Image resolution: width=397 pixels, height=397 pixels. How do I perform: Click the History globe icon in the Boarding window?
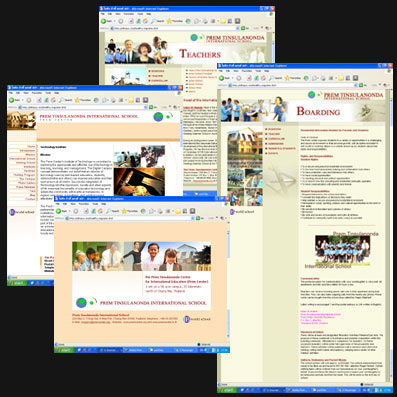[306, 78]
